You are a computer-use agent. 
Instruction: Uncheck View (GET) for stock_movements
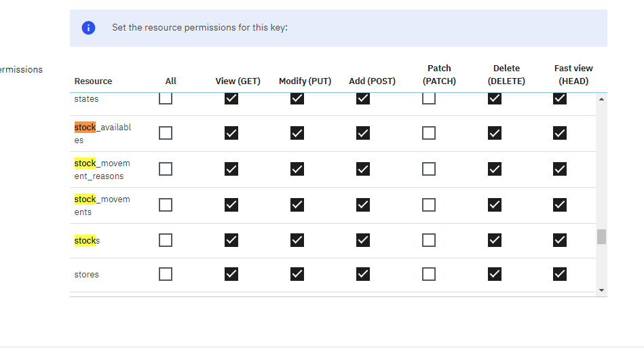coord(231,205)
